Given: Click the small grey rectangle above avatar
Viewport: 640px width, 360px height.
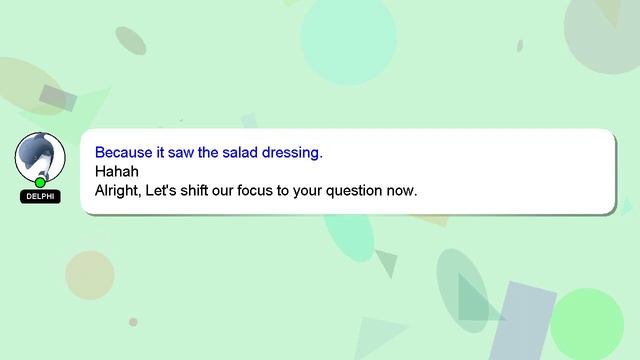Looking at the screenshot, I should point(58,98).
